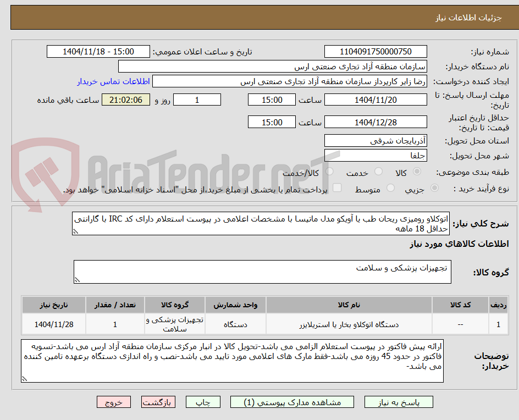The height and width of the screenshot is (420, 519).
Task: Toggle the treasury bonds payment checkbox
Action: click(x=337, y=187)
